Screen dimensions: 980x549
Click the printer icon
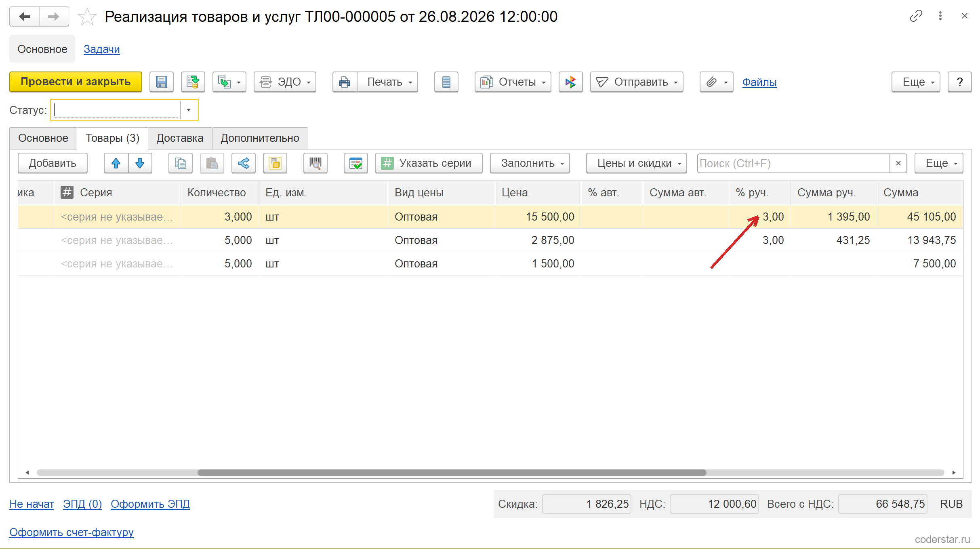click(345, 82)
